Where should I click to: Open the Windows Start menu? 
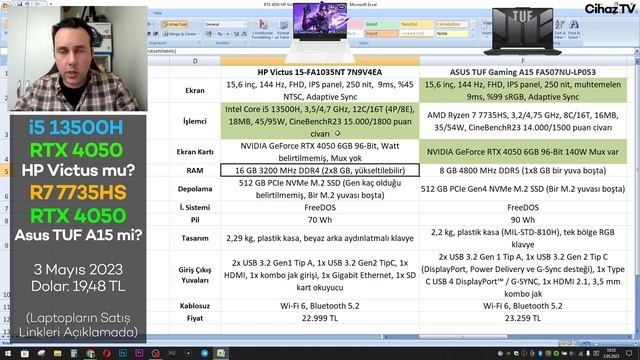point(8,353)
